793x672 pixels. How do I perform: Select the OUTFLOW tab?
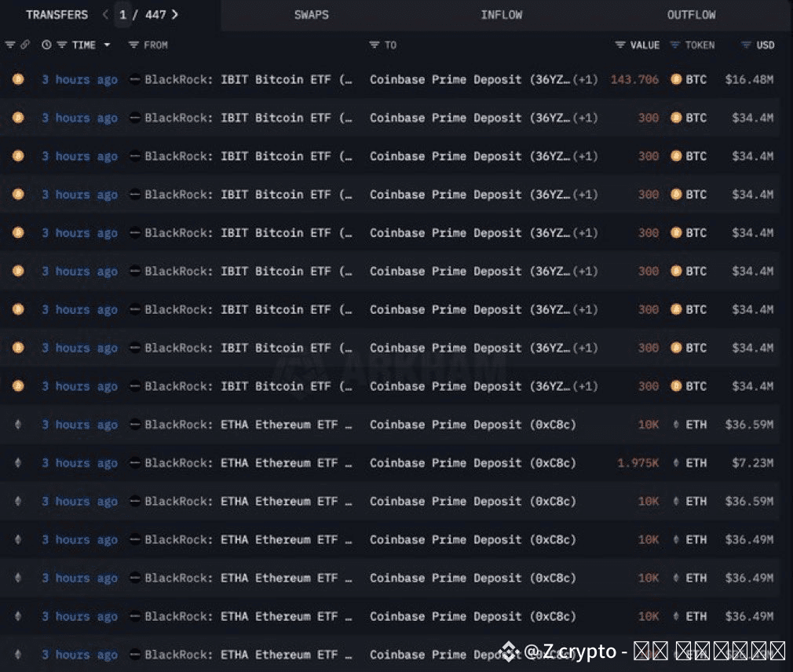tap(691, 15)
